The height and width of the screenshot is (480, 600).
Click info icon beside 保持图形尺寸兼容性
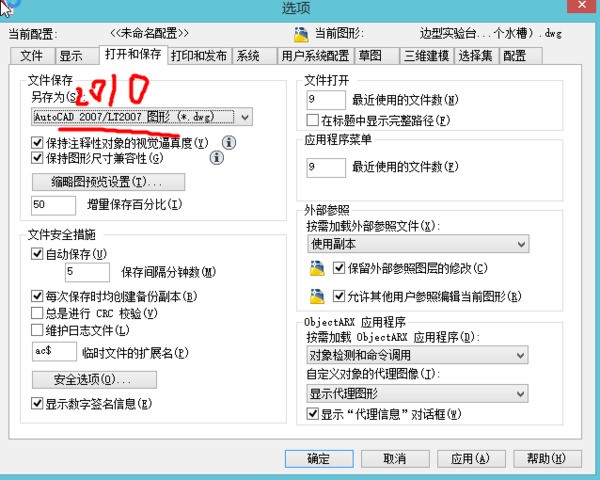click(x=216, y=158)
